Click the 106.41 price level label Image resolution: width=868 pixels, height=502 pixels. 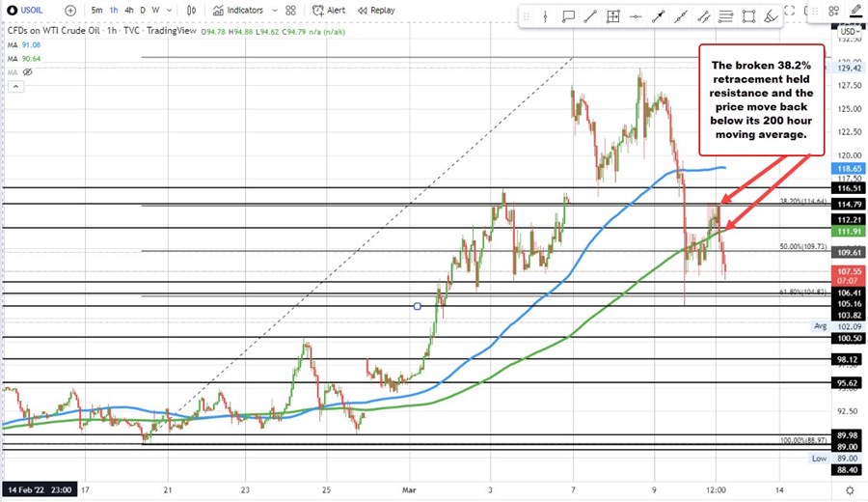[849, 293]
